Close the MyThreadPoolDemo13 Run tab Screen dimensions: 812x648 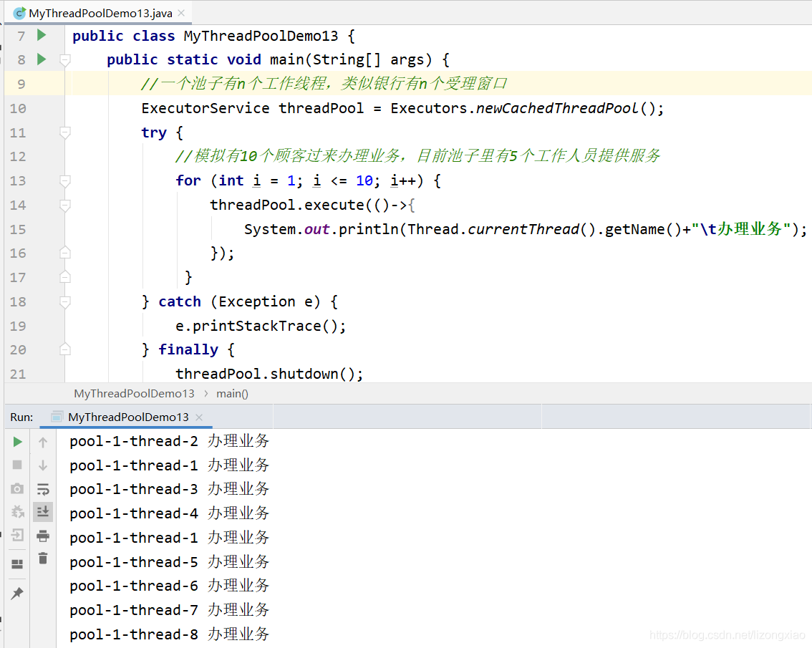pyautogui.click(x=199, y=417)
